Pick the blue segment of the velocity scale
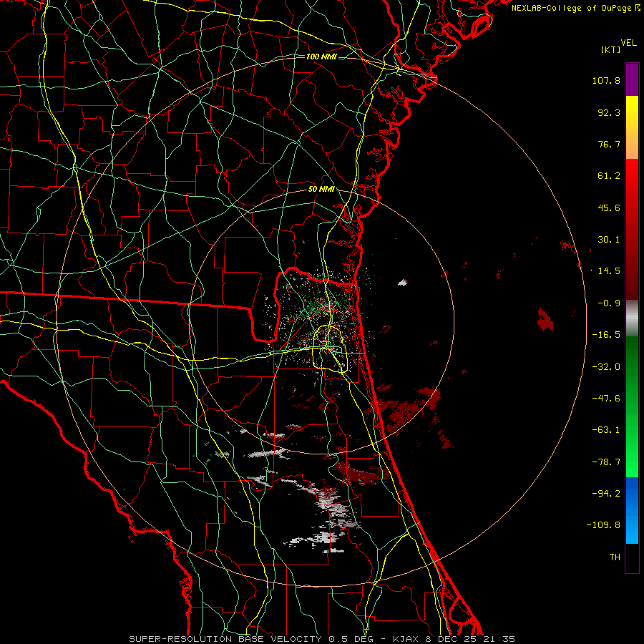644x644 pixels. pyautogui.click(x=632, y=510)
